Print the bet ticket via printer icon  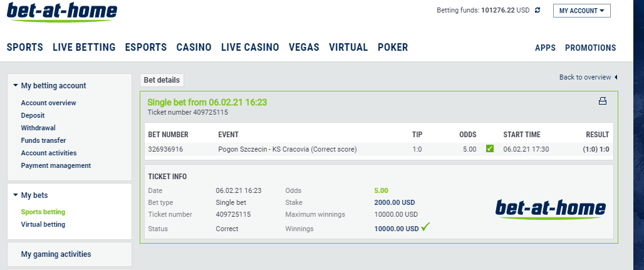(603, 101)
